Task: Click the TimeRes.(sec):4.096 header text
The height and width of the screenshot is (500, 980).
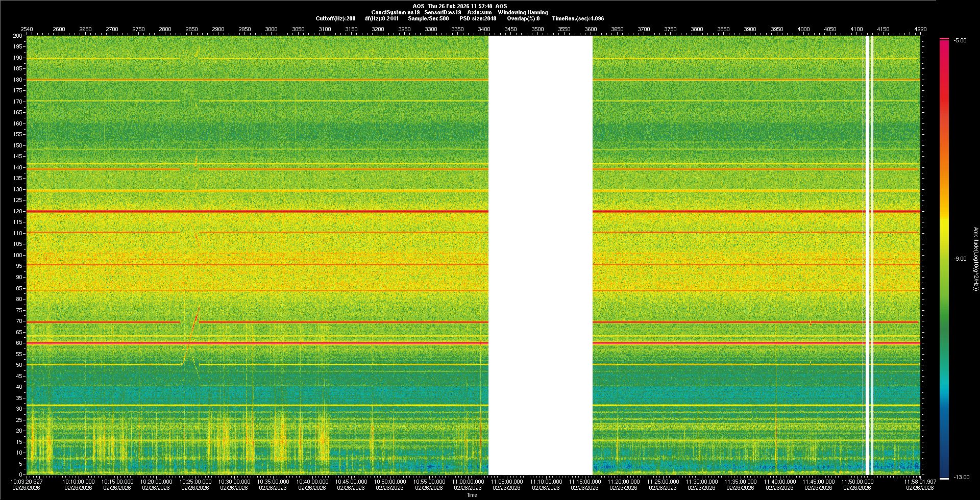Action: [x=578, y=18]
